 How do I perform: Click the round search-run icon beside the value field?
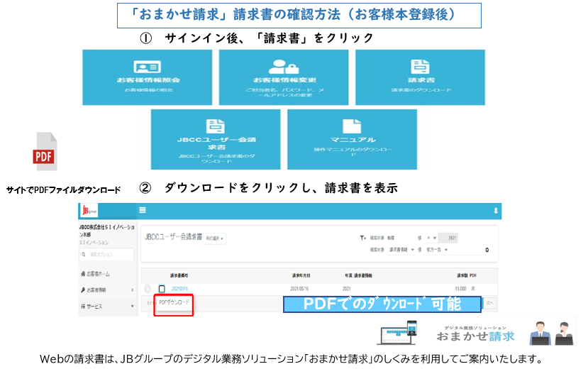tap(487, 250)
